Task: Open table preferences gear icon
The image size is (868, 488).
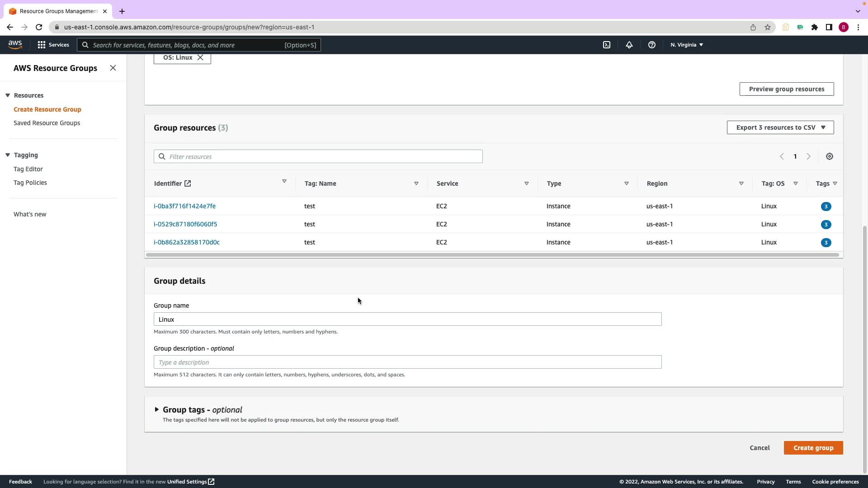Action: (x=829, y=156)
